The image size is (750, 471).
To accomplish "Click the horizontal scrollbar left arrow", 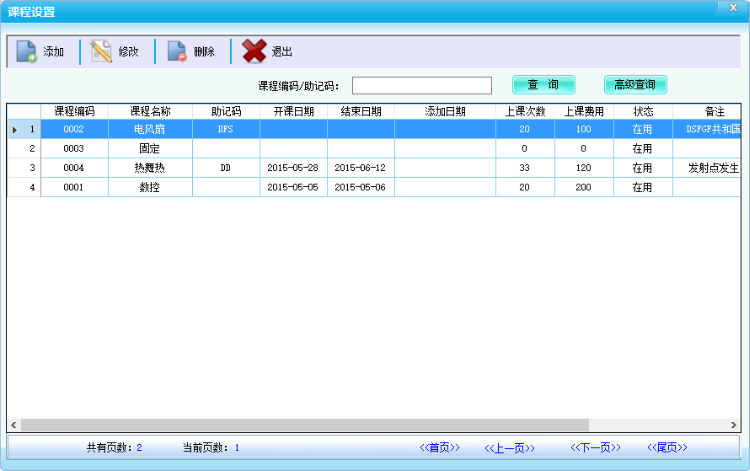I will (13, 425).
